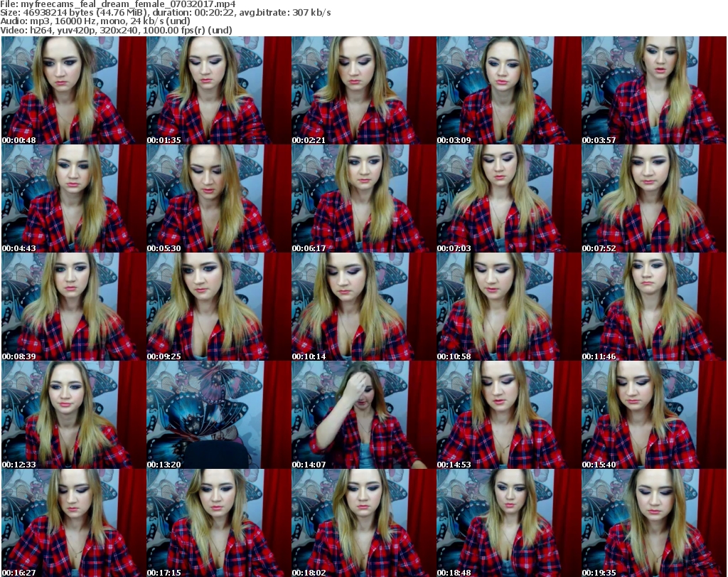Choose the thumbnail frame stamped 00:14:53
The image size is (728, 577).
point(509,415)
